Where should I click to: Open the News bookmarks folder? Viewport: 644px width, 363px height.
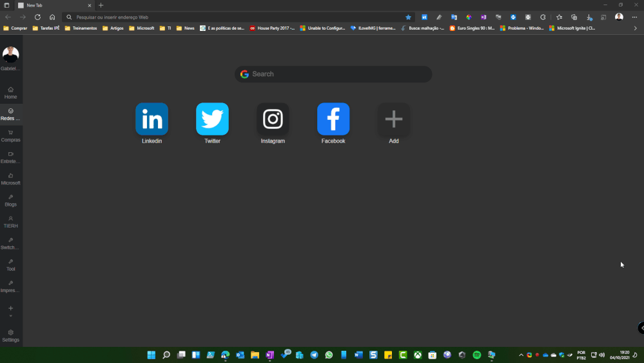click(185, 28)
